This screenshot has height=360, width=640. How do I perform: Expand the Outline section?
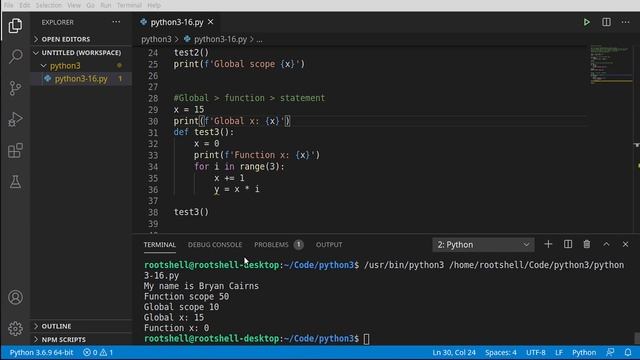[x=81, y=326]
